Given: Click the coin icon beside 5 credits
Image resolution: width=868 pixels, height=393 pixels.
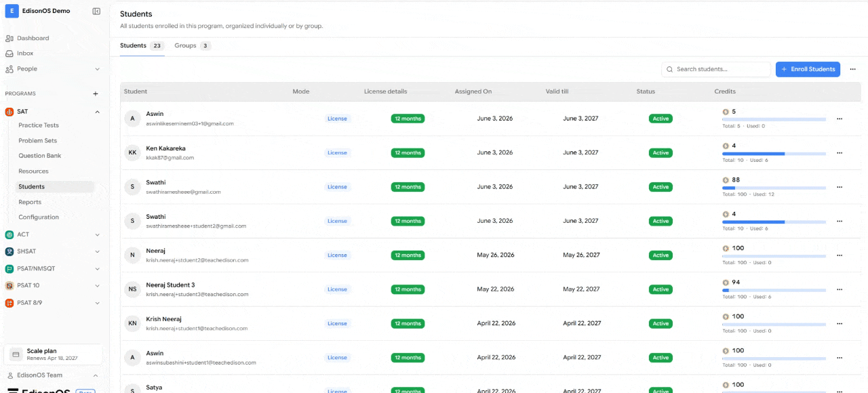Looking at the screenshot, I should [726, 112].
